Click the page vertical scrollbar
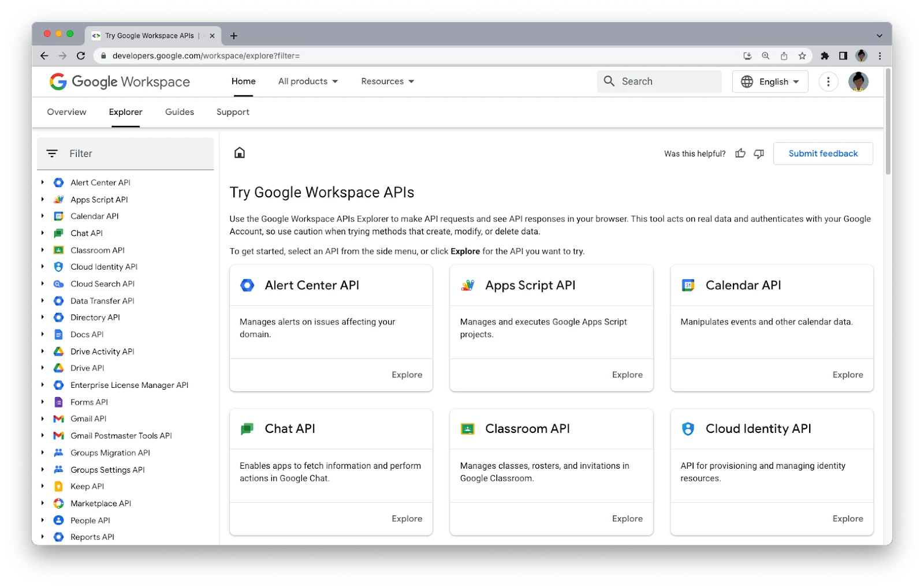The height and width of the screenshot is (587, 924). (888, 121)
